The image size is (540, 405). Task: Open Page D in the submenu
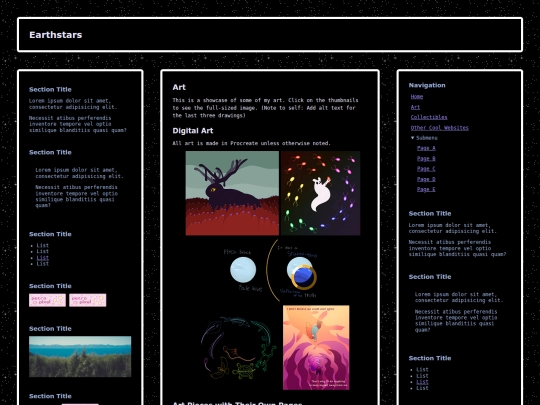tap(426, 179)
